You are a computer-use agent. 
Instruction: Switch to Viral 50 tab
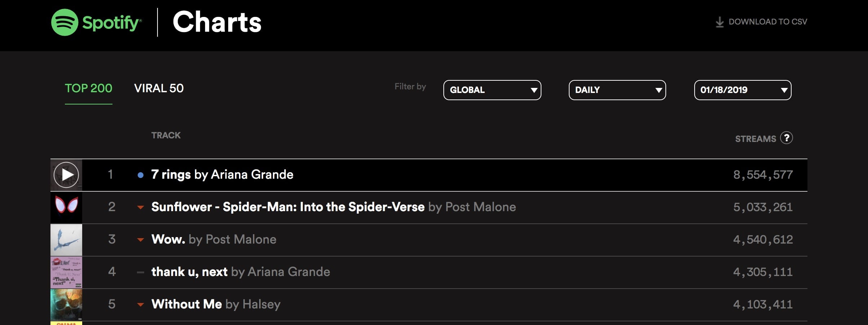point(159,88)
